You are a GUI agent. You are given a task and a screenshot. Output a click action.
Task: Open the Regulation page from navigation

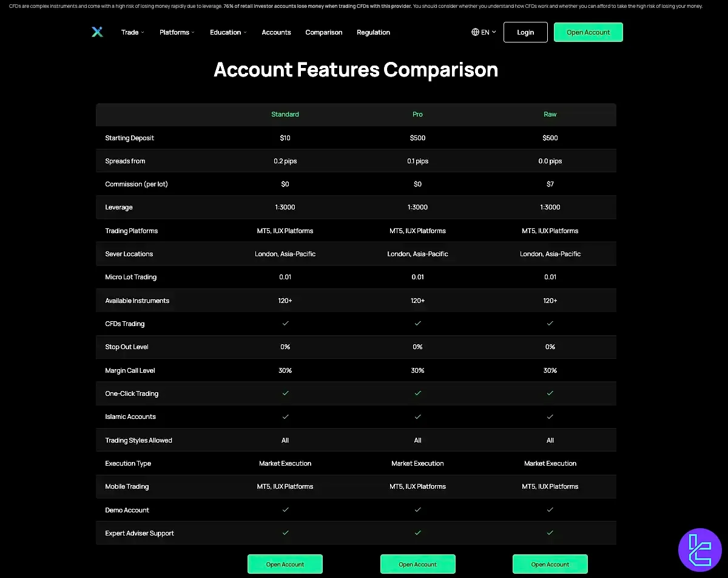(373, 32)
